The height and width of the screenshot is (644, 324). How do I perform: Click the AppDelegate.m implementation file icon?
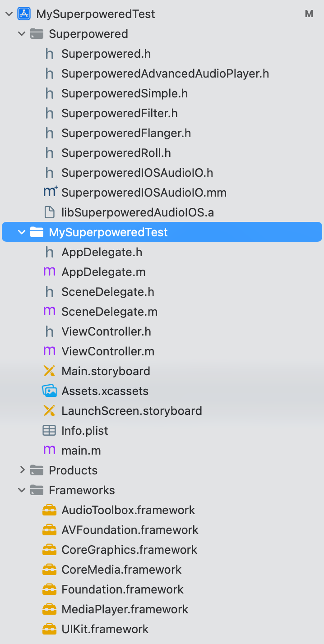pos(49,271)
